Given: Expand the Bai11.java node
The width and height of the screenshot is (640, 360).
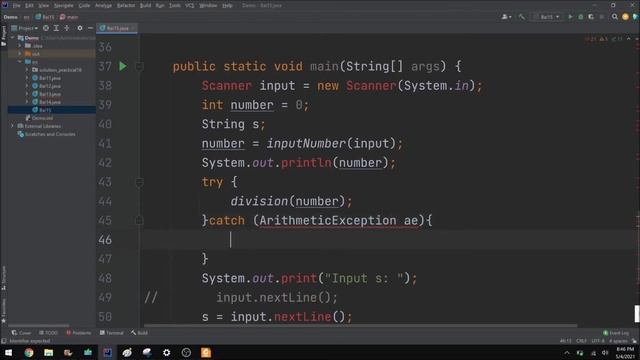Looking at the screenshot, I should tap(27, 78).
